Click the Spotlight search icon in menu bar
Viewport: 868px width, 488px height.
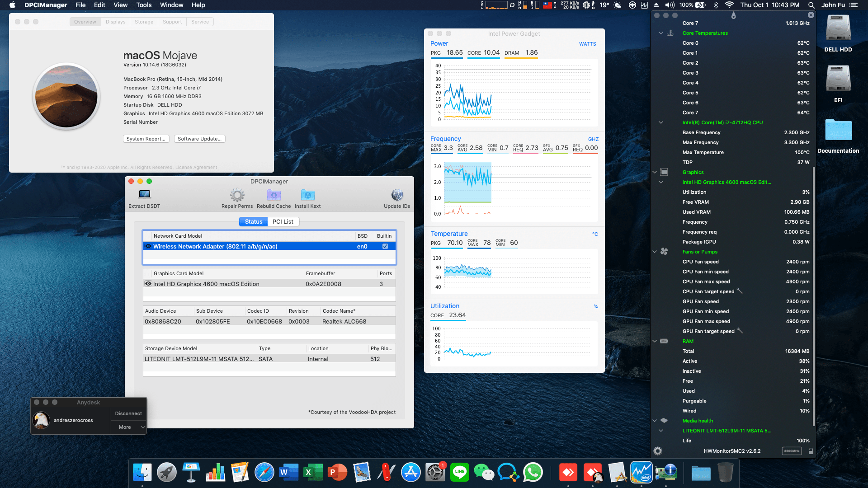pos(811,5)
